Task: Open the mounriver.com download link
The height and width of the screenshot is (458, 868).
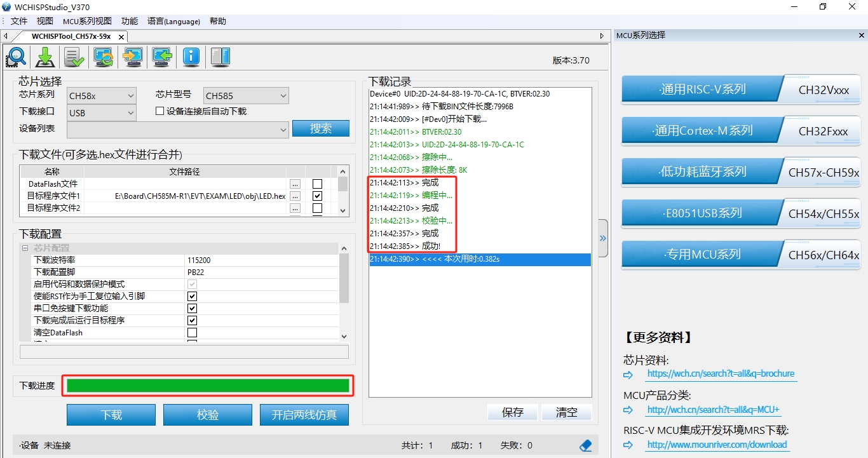Action: coord(717,445)
